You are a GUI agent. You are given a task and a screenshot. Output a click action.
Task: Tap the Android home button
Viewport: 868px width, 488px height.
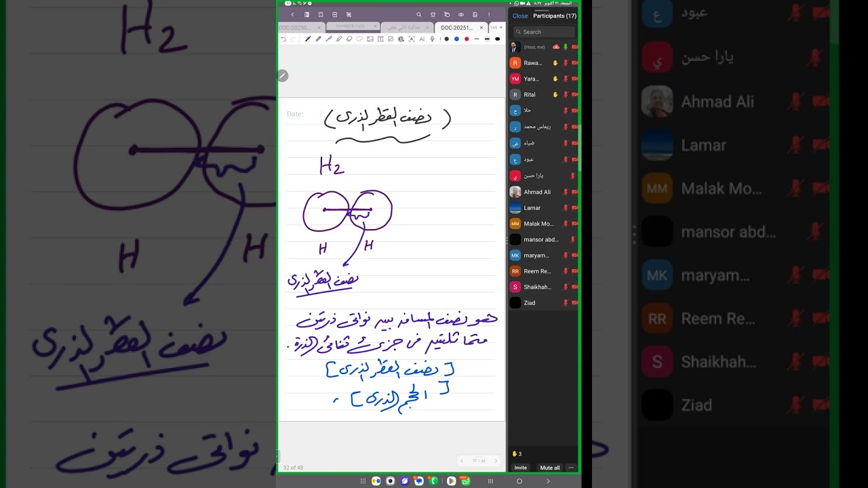(519, 481)
